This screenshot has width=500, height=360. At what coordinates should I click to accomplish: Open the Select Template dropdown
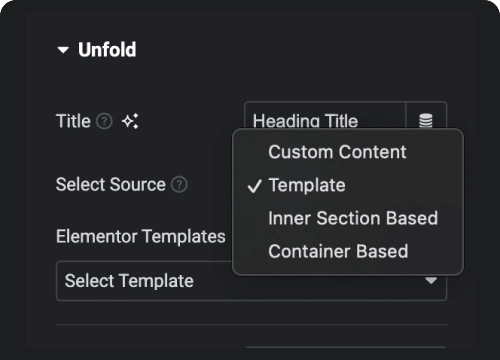[x=251, y=281]
